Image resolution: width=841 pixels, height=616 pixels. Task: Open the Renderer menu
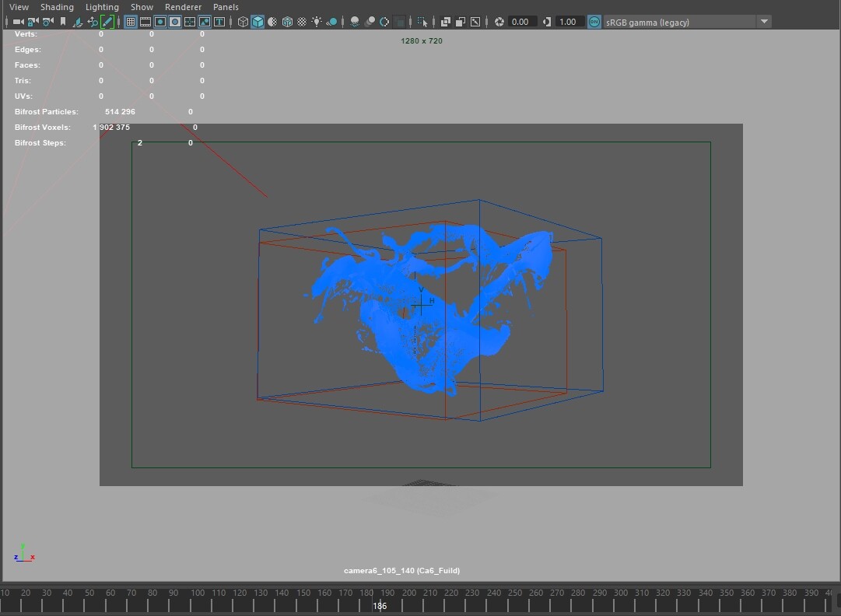click(184, 7)
